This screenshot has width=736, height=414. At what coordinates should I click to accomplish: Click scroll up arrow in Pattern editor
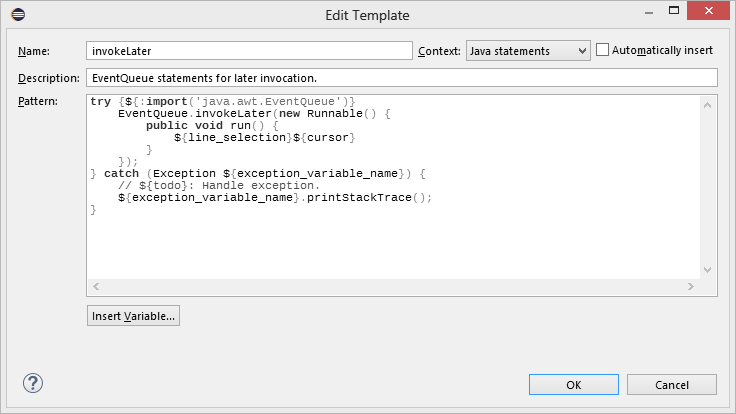pos(707,105)
